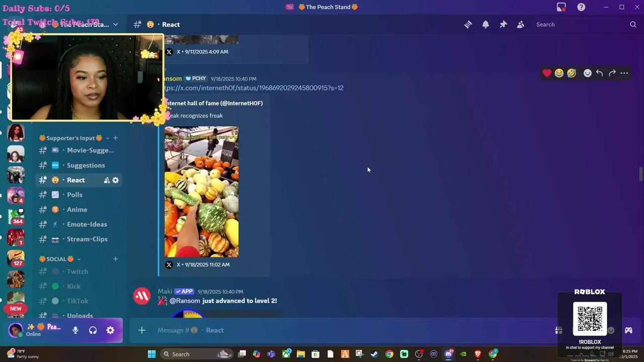
Task: Toggle headphones deafen in user panel
Action: (x=93, y=330)
